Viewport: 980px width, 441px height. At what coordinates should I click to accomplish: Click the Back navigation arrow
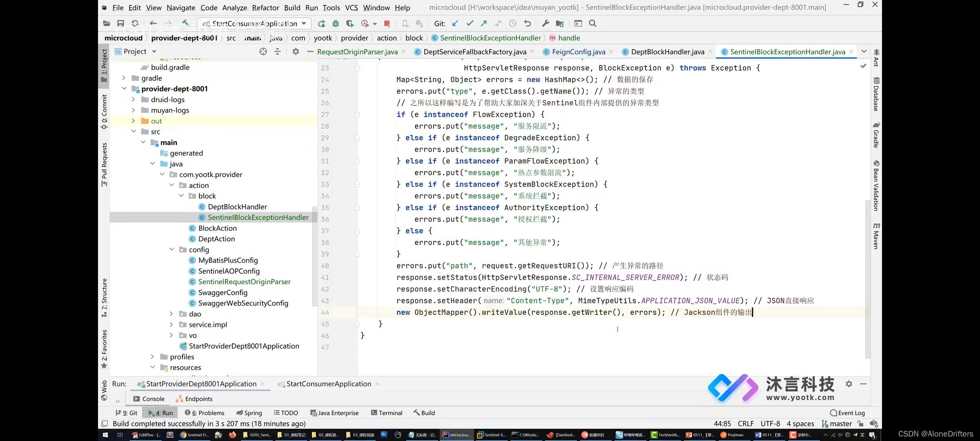tap(153, 24)
